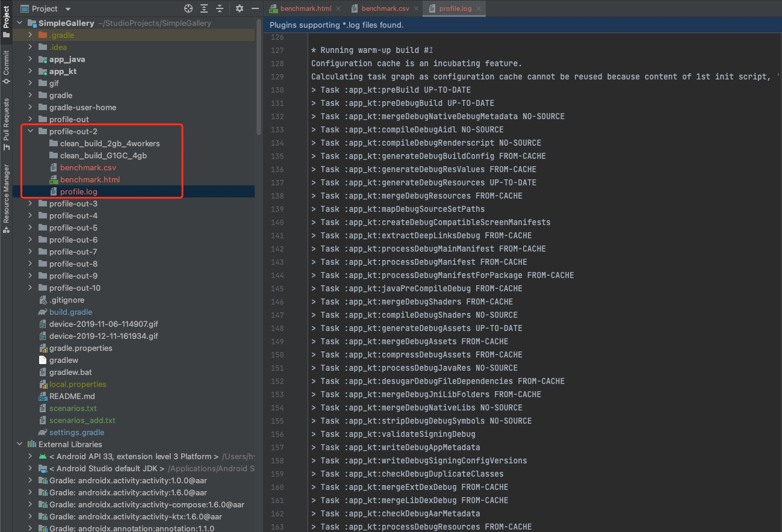Collapse the External Libraries node
This screenshot has width=782, height=532.
[x=20, y=444]
